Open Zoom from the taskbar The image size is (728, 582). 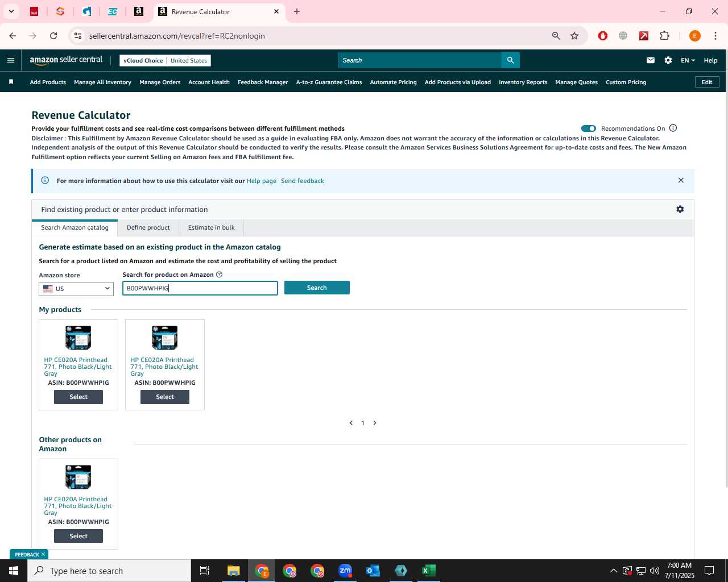coord(345,571)
